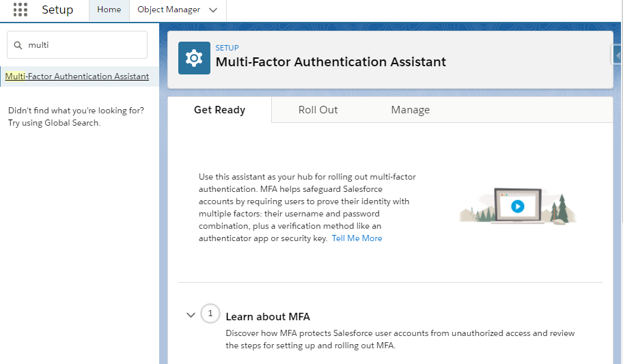Open Multi-Factor Authentication Assistant in sidebar

point(77,76)
